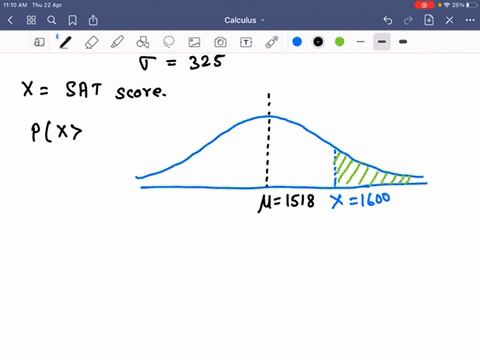Tap the battery indicator in status bar
The image size is (480, 360).
tap(472, 5)
